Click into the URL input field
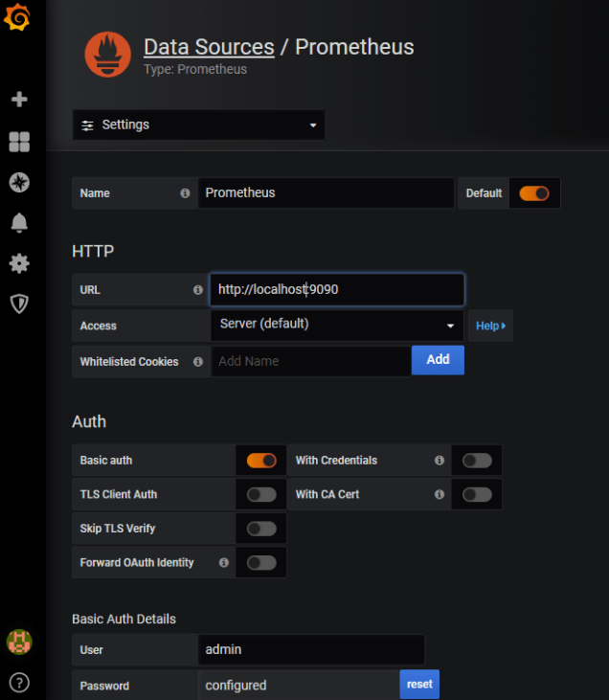Image resolution: width=609 pixels, height=700 pixels. click(337, 290)
